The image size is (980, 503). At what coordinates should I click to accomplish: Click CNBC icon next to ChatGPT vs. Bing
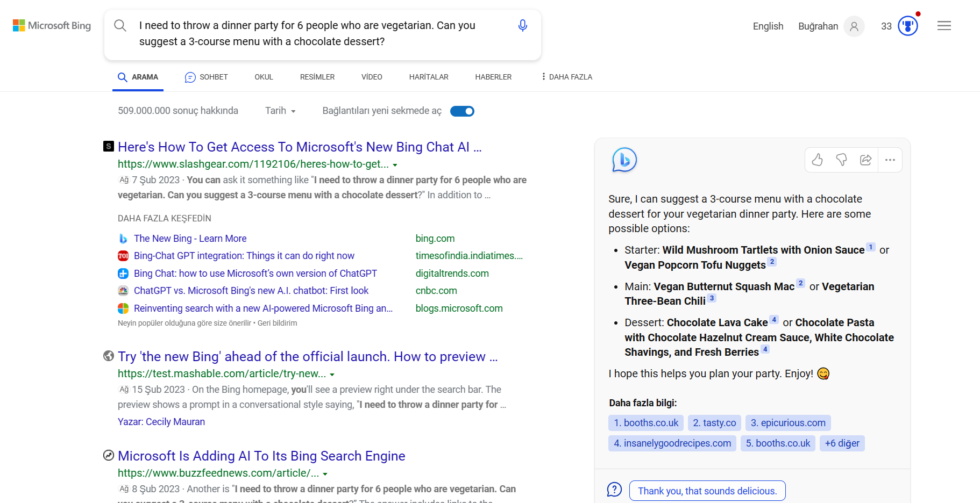(x=123, y=291)
